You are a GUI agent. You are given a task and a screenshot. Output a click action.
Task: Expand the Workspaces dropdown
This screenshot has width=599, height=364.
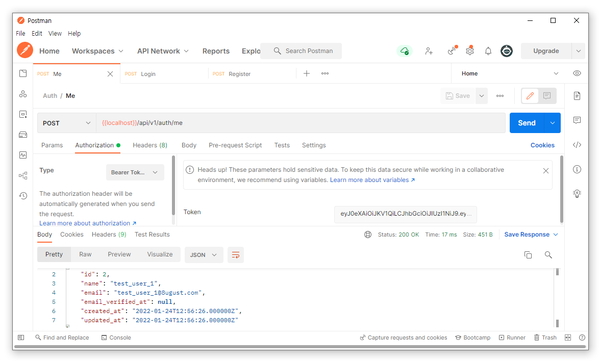click(x=97, y=51)
